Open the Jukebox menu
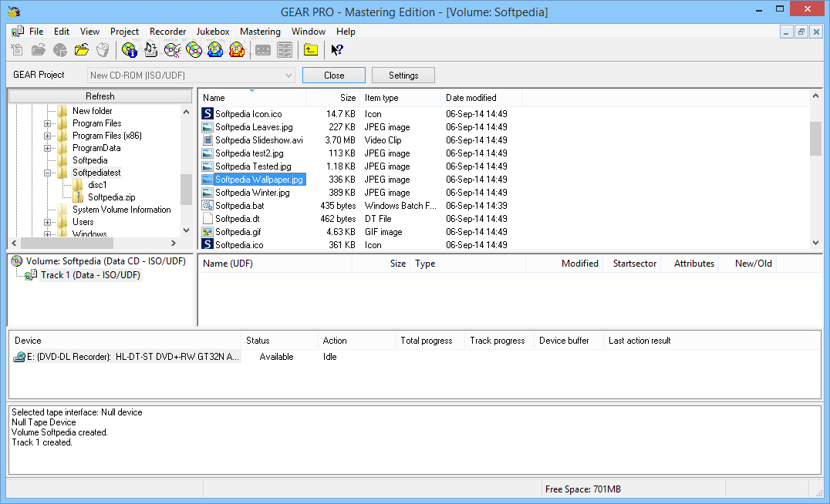Viewport: 830px width, 504px height. (213, 32)
